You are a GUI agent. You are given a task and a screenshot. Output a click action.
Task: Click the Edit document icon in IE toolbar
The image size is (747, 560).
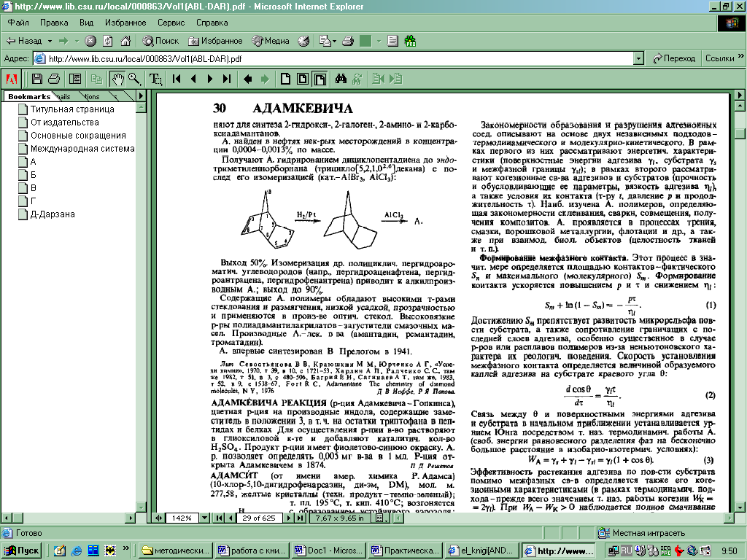tap(392, 41)
